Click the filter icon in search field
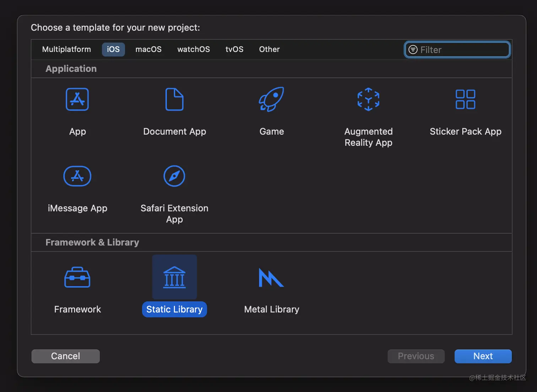Screen dimensions: 537x392 click(x=413, y=50)
